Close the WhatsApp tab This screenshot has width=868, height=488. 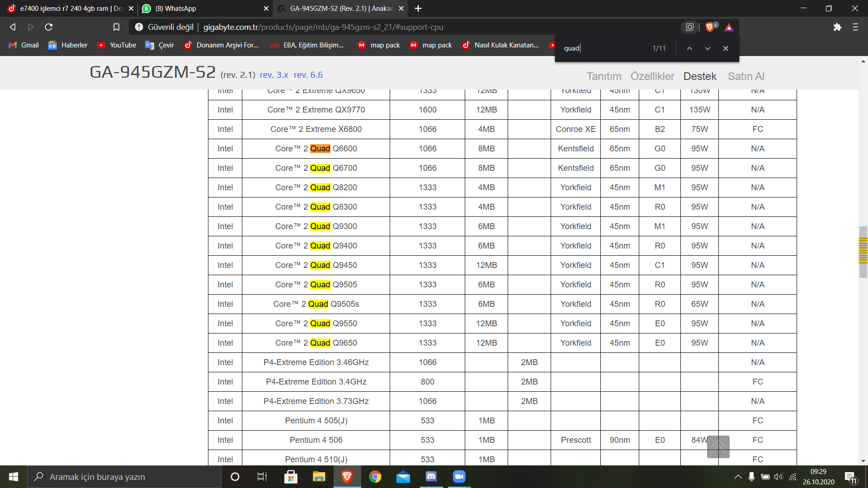(x=266, y=9)
